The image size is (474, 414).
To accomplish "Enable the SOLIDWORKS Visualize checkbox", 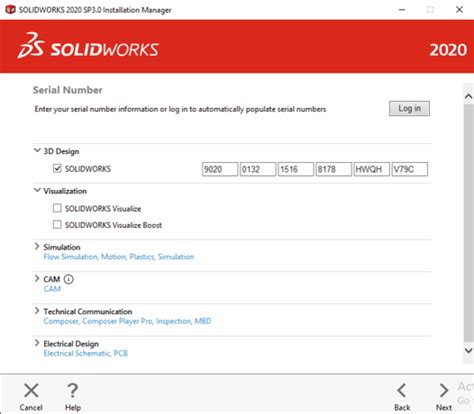I will coord(57,208).
